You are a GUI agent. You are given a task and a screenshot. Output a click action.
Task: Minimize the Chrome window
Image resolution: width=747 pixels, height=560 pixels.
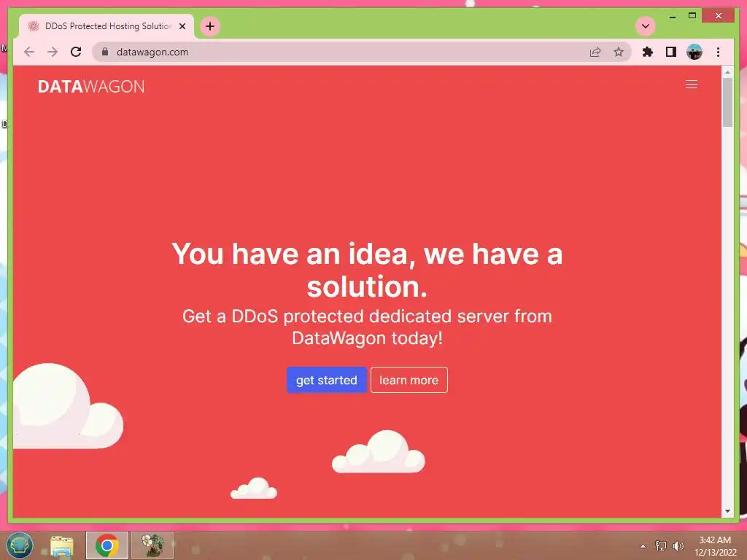pyautogui.click(x=672, y=16)
